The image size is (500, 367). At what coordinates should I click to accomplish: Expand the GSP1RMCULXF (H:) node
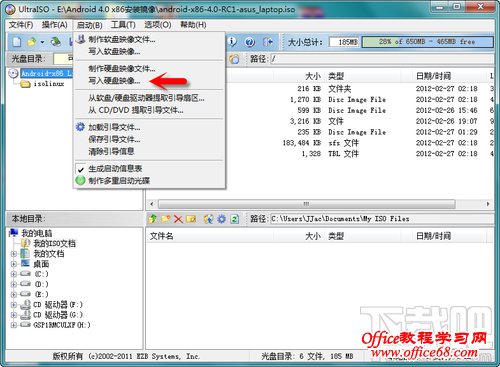14,325
